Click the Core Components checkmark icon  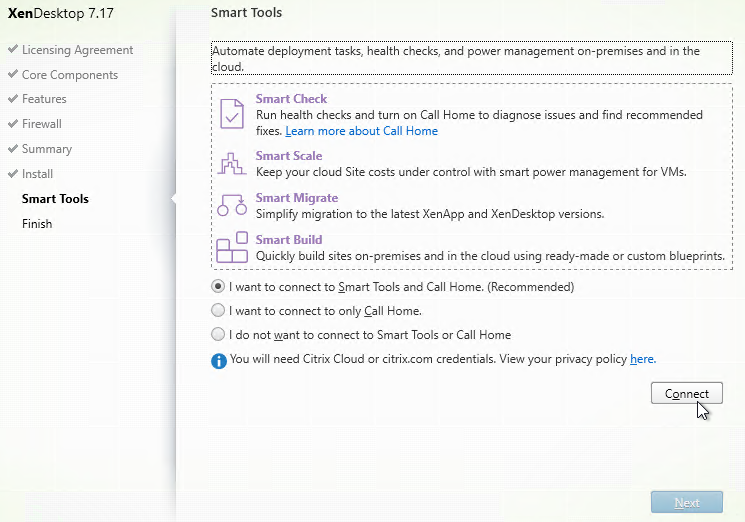13,74
